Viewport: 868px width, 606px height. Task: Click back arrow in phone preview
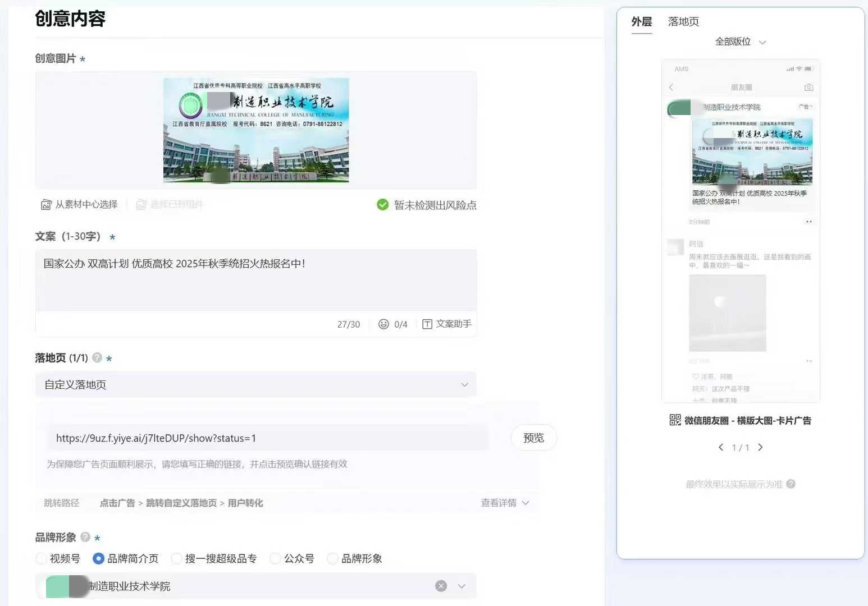click(671, 87)
